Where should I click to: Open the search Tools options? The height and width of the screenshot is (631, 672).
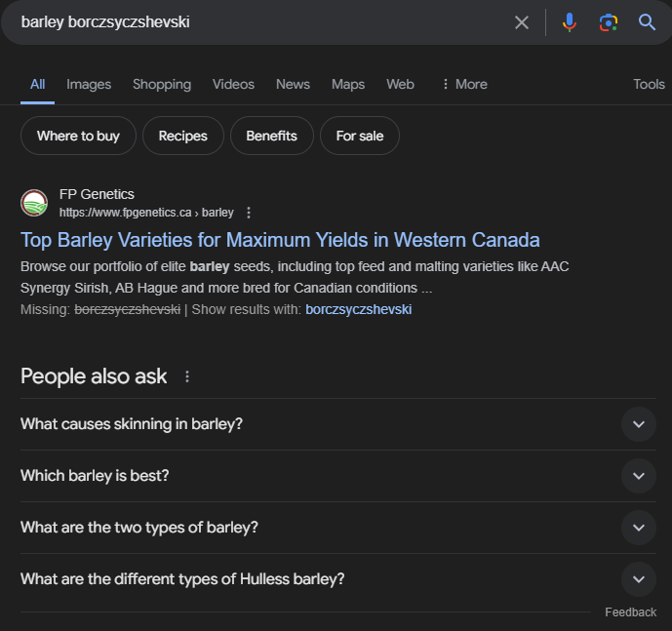point(649,84)
